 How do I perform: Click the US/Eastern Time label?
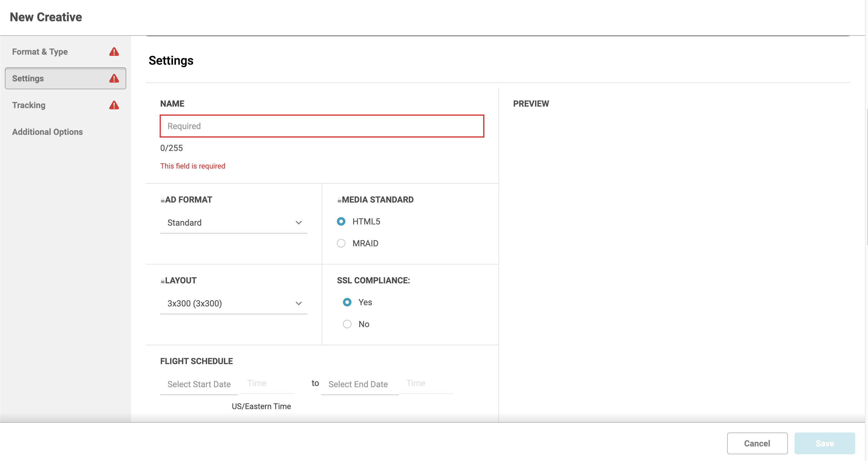tap(261, 406)
